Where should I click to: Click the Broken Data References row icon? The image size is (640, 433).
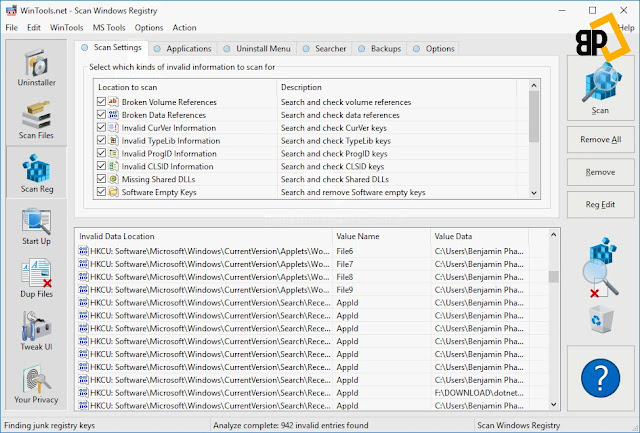pyautogui.click(x=113, y=115)
